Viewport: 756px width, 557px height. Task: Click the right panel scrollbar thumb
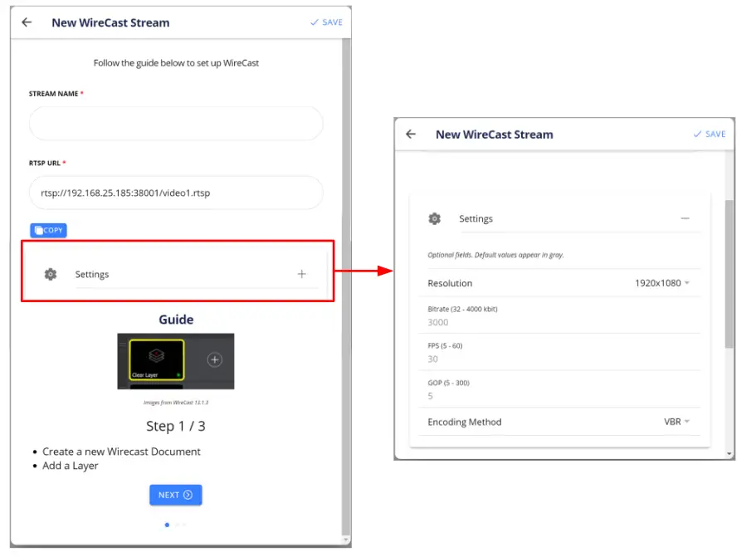[x=729, y=273]
